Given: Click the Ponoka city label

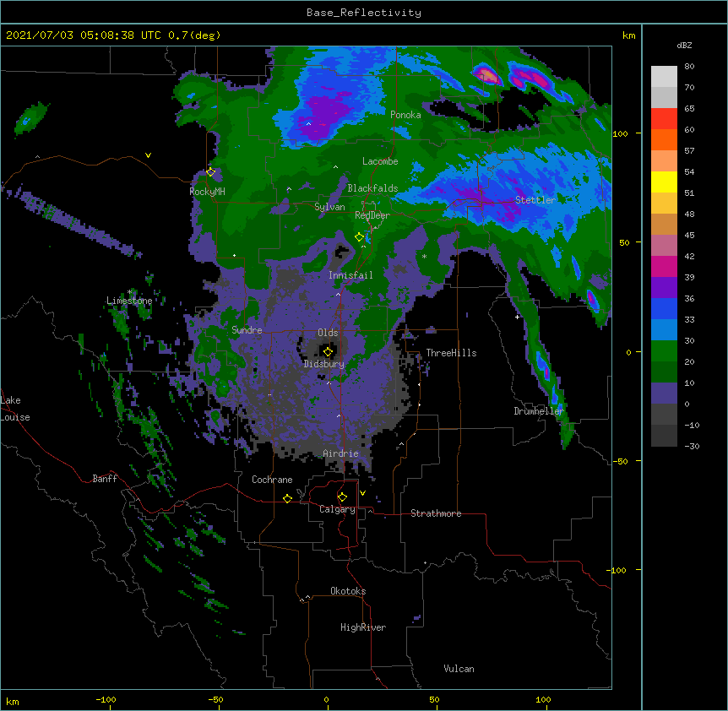Looking at the screenshot, I should pyautogui.click(x=405, y=115).
